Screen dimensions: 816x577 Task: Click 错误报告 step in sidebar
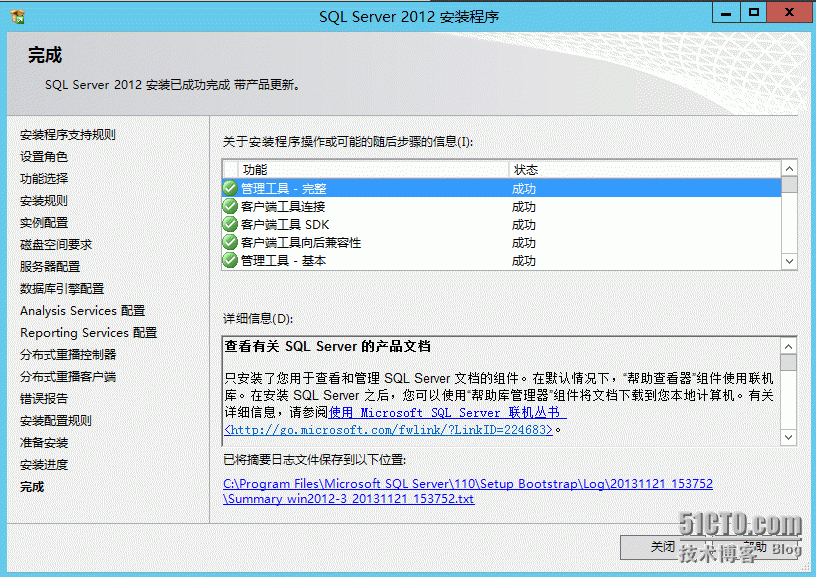pos(44,399)
